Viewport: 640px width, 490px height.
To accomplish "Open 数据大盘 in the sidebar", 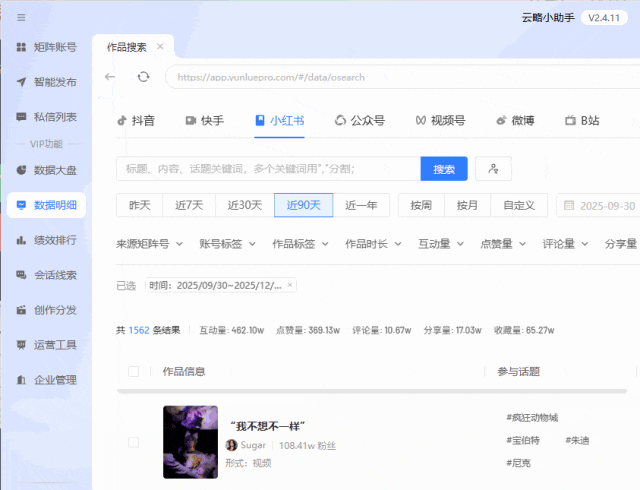I will (x=46, y=170).
